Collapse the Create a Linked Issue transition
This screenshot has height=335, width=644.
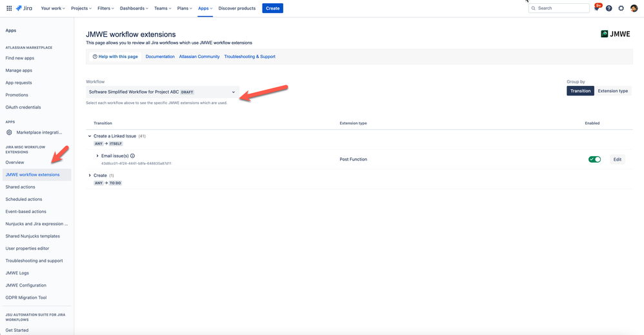(x=90, y=136)
